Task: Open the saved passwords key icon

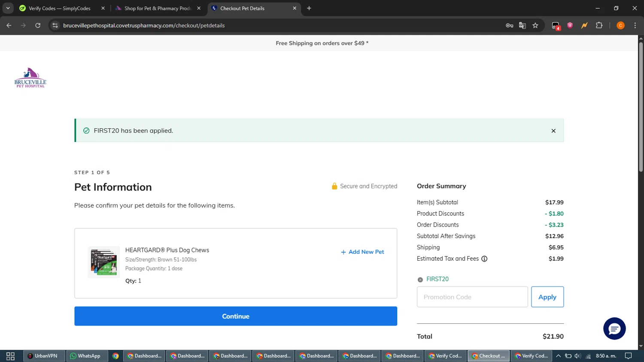Action: (510, 25)
